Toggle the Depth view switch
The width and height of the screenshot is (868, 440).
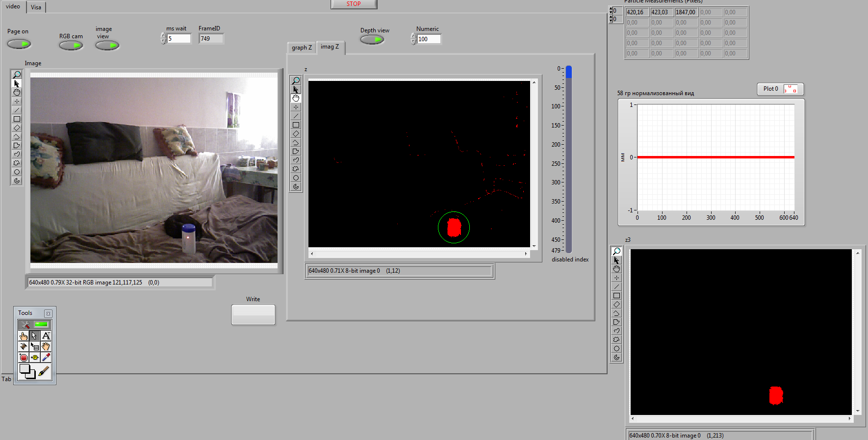point(372,40)
